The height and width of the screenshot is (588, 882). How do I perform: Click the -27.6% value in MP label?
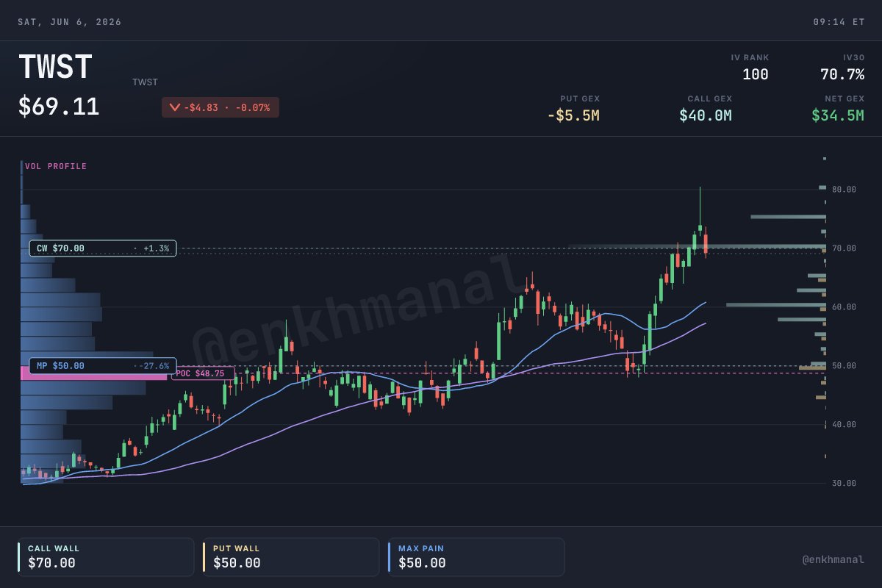pos(153,366)
